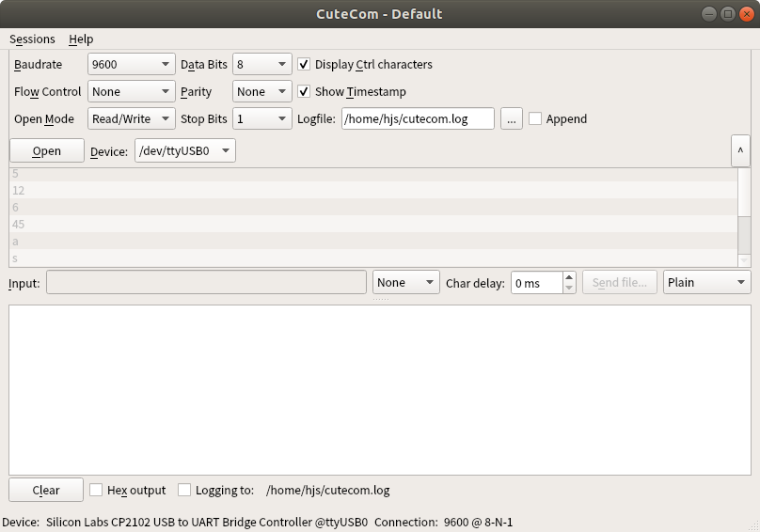Click the Clear button
The width and height of the screenshot is (760, 532).
click(46, 490)
